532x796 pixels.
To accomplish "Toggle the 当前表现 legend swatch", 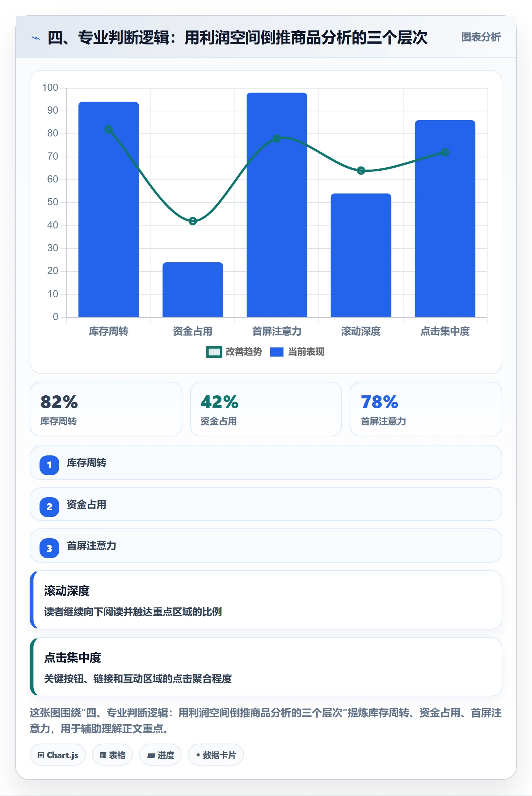I will pyautogui.click(x=276, y=352).
